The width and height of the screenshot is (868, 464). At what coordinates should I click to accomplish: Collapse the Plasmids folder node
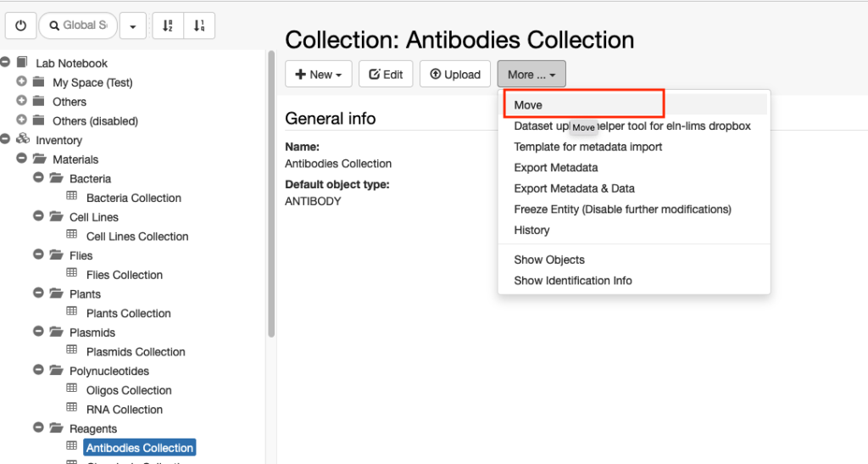point(38,332)
